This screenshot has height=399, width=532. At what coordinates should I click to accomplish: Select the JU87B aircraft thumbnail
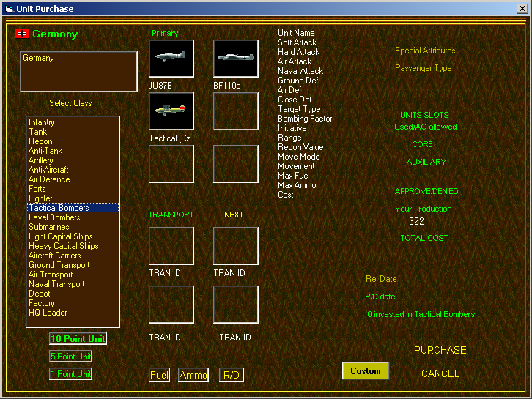click(x=171, y=59)
